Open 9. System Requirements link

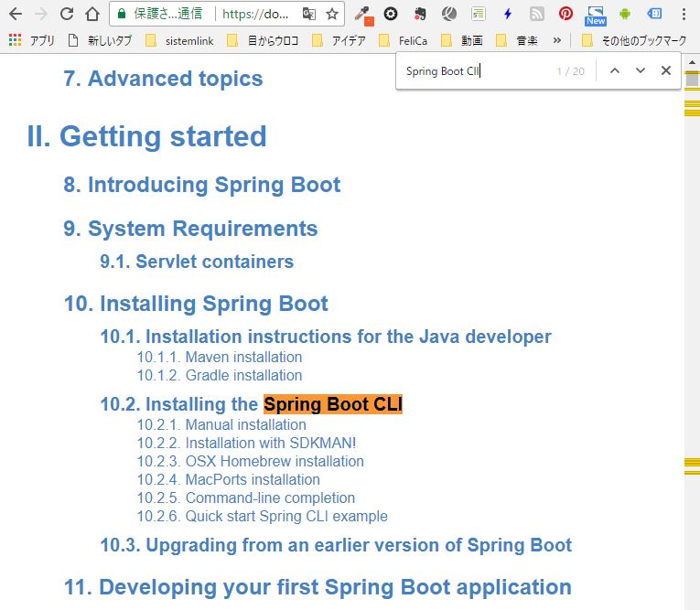[x=190, y=229]
